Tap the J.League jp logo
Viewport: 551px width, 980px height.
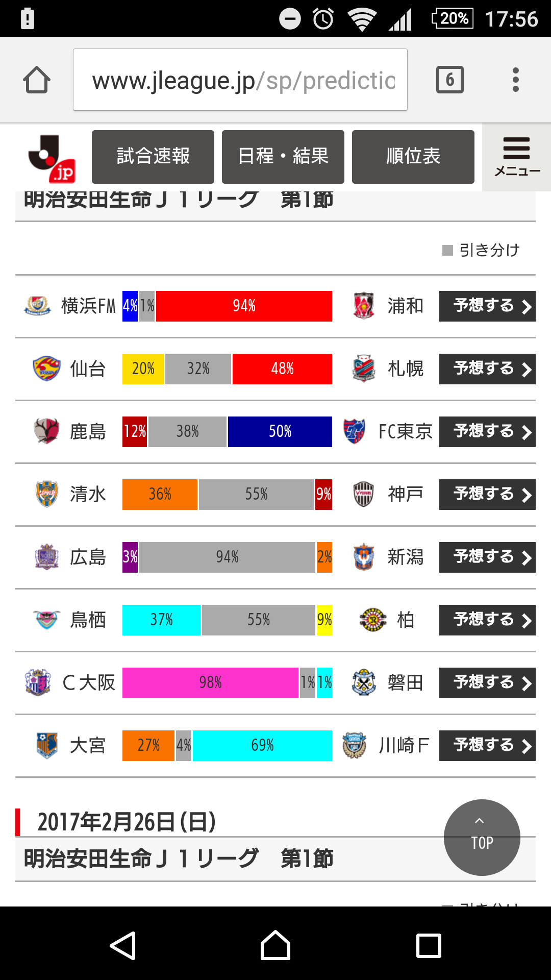pyautogui.click(x=52, y=158)
